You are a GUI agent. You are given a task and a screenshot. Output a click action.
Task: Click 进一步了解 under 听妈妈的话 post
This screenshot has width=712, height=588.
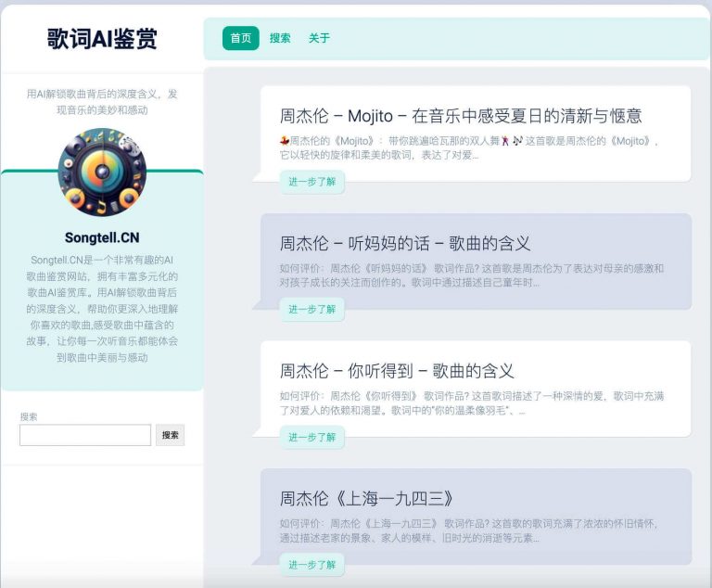(x=311, y=310)
